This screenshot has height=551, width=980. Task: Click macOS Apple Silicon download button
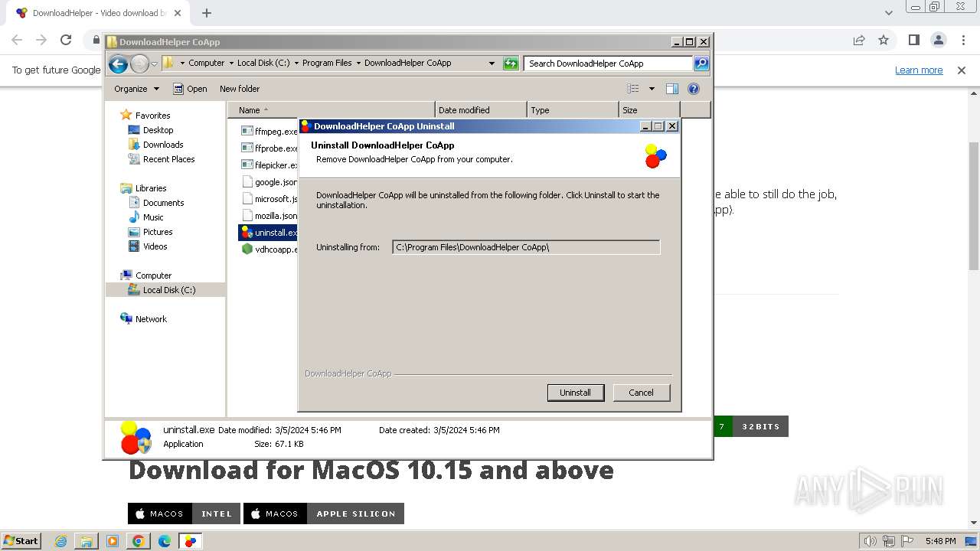(323, 514)
